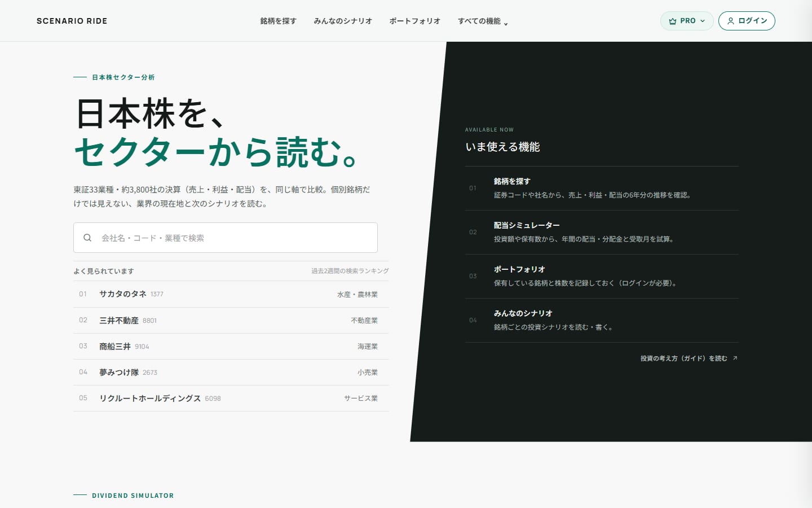Screen dimensions: 812x508
Task: Open the みんなのシナリオ feature in the dark panel
Action: [602, 320]
